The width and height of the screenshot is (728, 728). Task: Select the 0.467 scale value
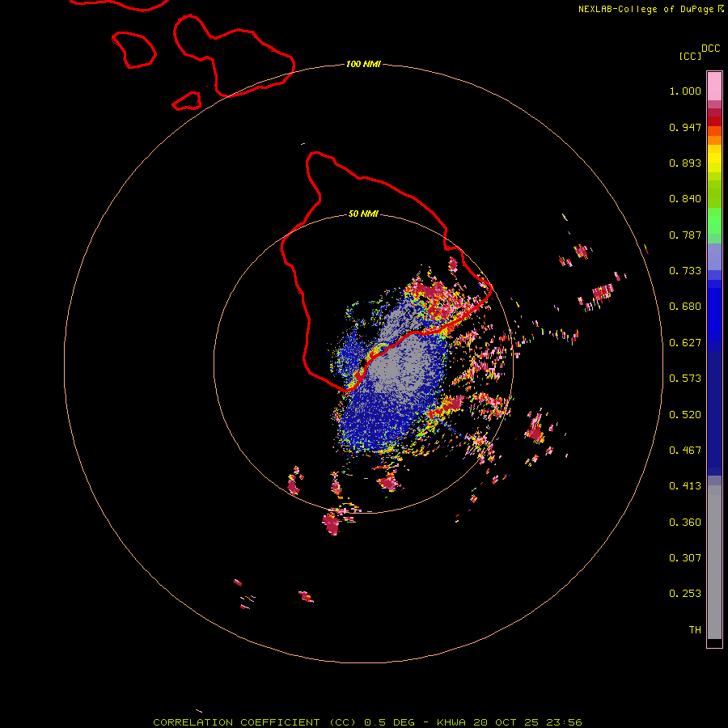[x=685, y=451]
